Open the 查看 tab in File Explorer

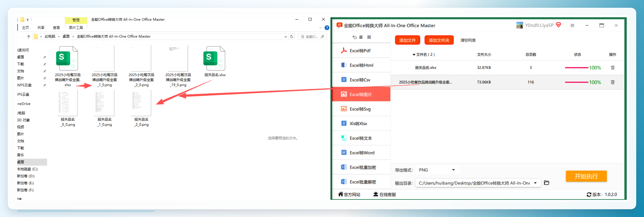56,28
